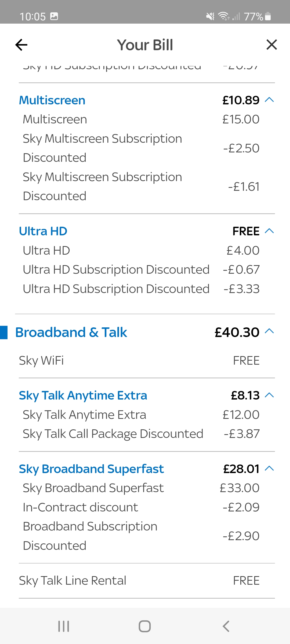Collapse the Sky Broadband Superfast chevron
The image size is (290, 644).
pos(269,469)
